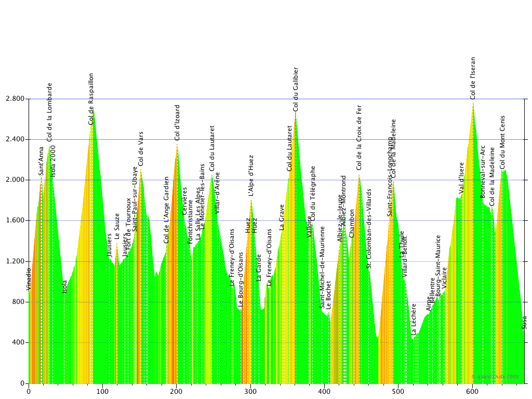Click the Col de Vars label

pyautogui.click(x=141, y=149)
